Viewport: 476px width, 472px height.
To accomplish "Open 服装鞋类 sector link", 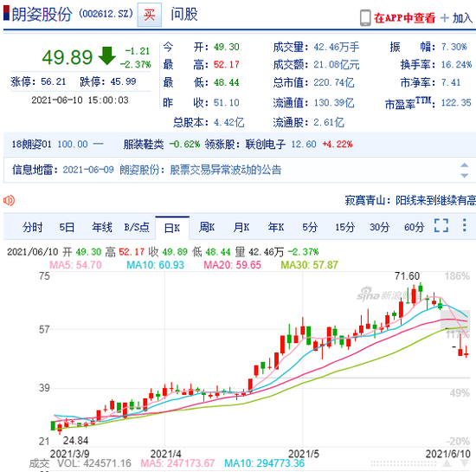I will click(144, 144).
